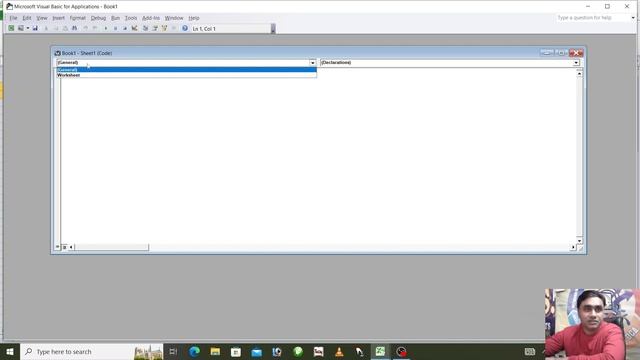The image size is (640, 360).
Task: Click the Paste icon in the toolbar
Action: point(65,28)
